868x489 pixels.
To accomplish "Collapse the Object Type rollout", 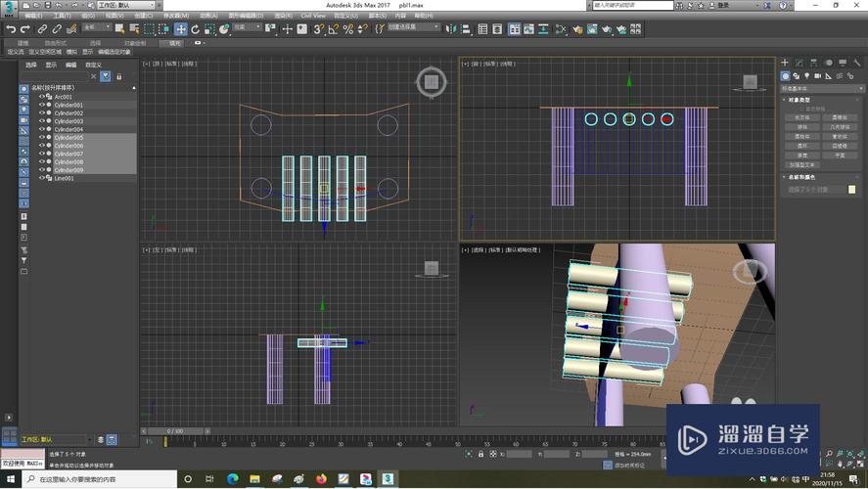I will point(799,100).
